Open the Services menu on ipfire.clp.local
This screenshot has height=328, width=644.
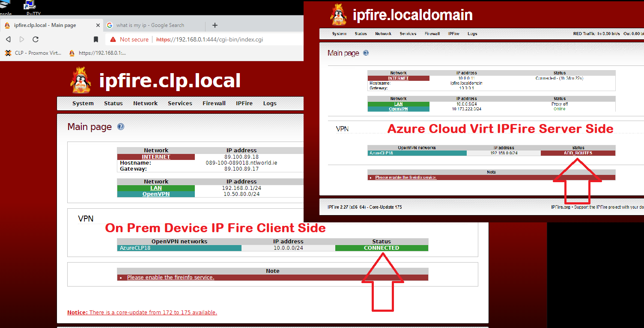click(180, 103)
